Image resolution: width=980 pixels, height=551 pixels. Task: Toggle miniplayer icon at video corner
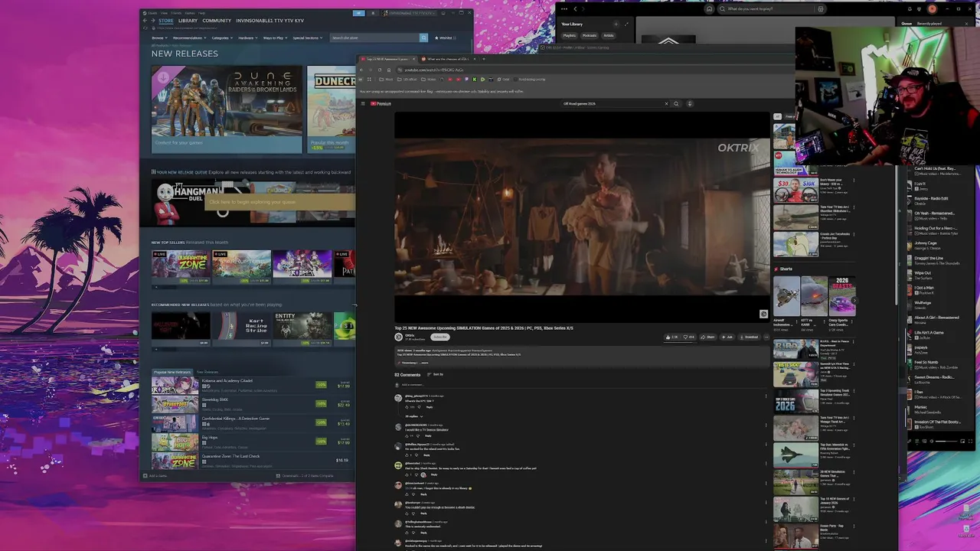[763, 314]
